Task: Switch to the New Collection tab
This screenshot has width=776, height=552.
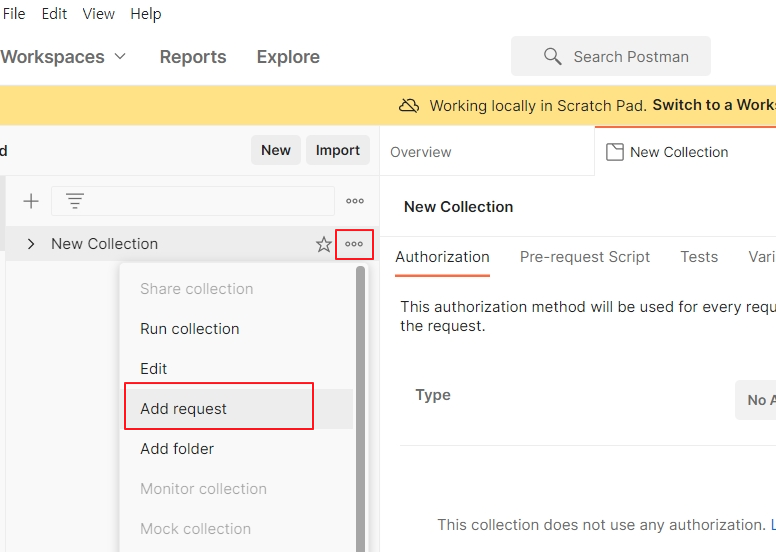Action: (x=685, y=152)
